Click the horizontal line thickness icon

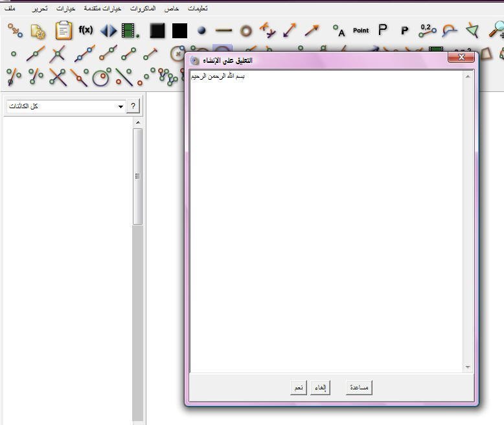[x=223, y=30]
